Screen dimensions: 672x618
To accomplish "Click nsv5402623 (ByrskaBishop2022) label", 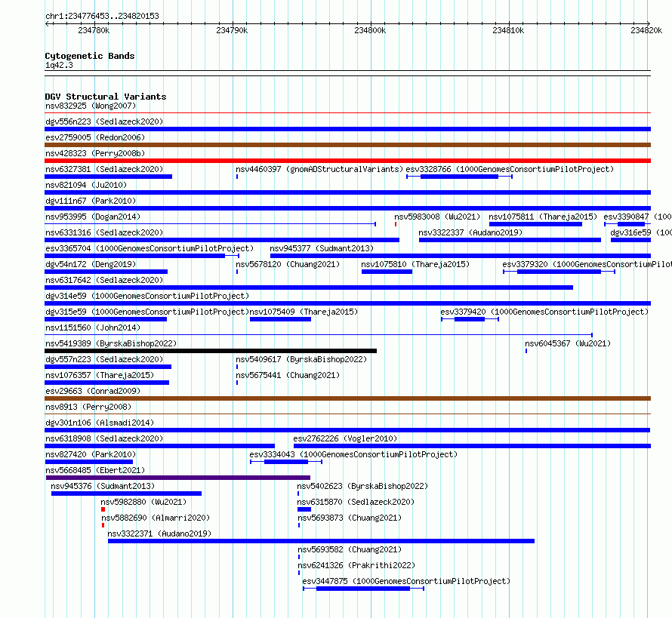I will (x=362, y=486).
